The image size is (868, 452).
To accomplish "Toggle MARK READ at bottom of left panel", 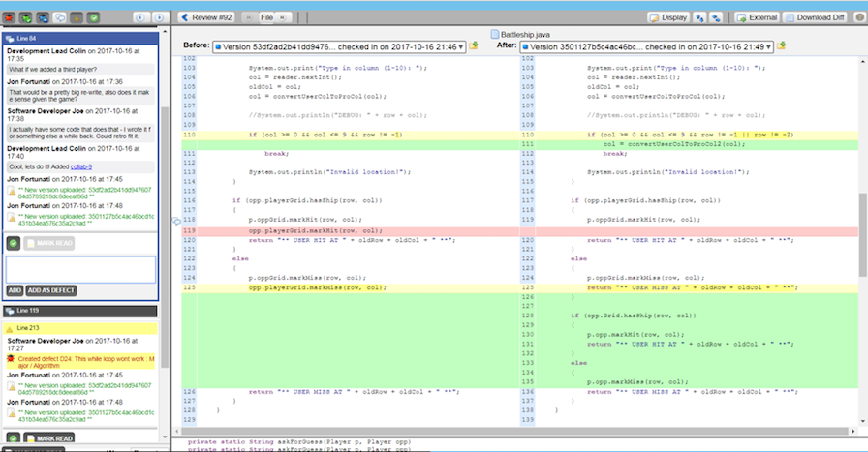I will (x=47, y=439).
